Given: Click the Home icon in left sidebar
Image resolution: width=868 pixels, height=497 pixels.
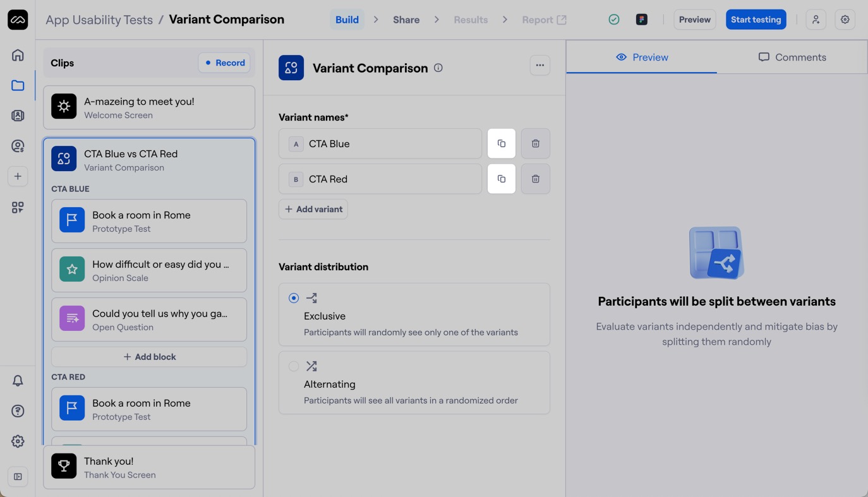Looking at the screenshot, I should (18, 55).
